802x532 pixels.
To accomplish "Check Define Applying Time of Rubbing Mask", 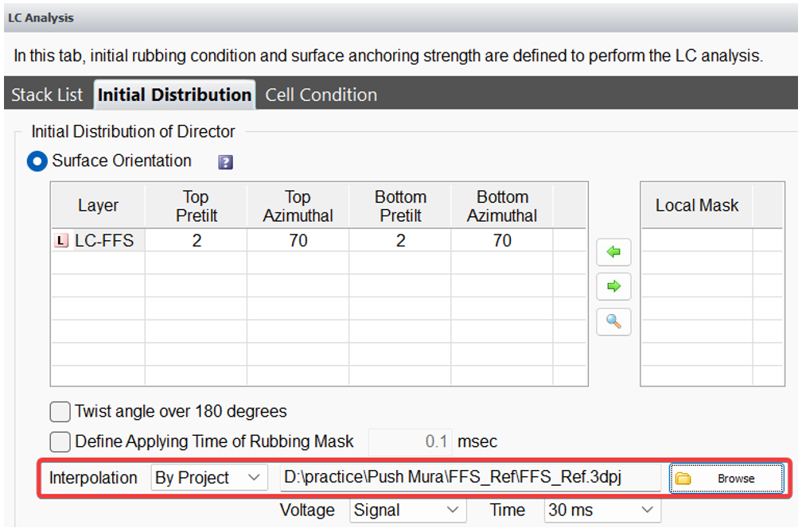I will click(x=60, y=441).
